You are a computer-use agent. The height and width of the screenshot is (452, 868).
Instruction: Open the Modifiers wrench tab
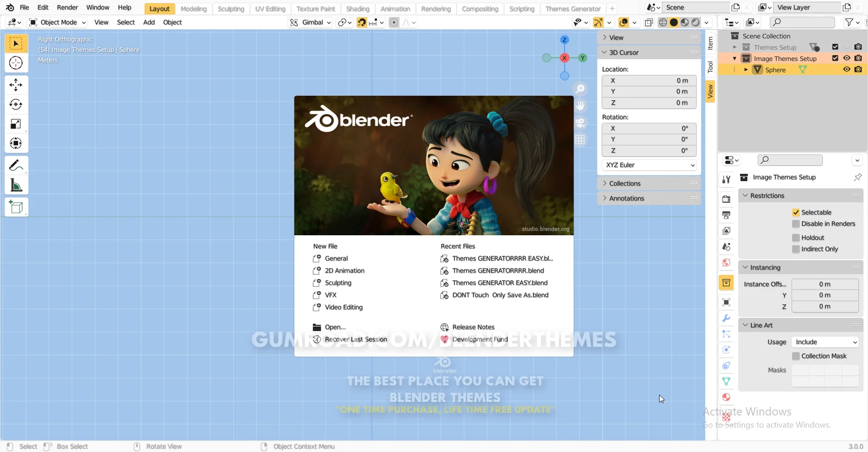pyautogui.click(x=726, y=318)
